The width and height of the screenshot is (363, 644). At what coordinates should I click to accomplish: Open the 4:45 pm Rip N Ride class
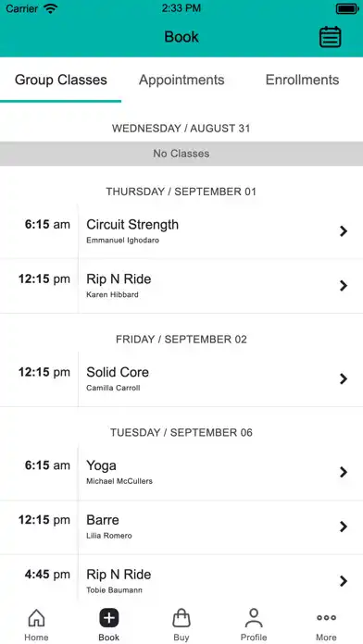[x=181, y=581]
